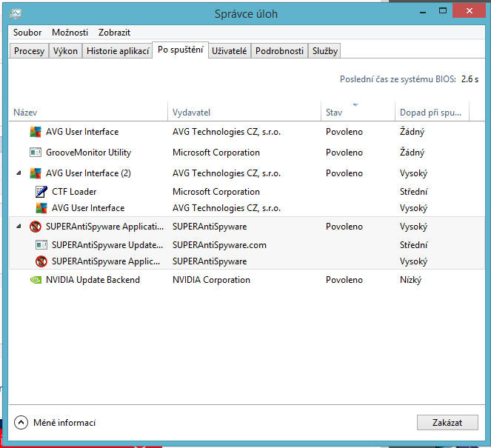The width and height of the screenshot is (491, 448).
Task: Click the CTF Loader pen icon
Action: 41,192
